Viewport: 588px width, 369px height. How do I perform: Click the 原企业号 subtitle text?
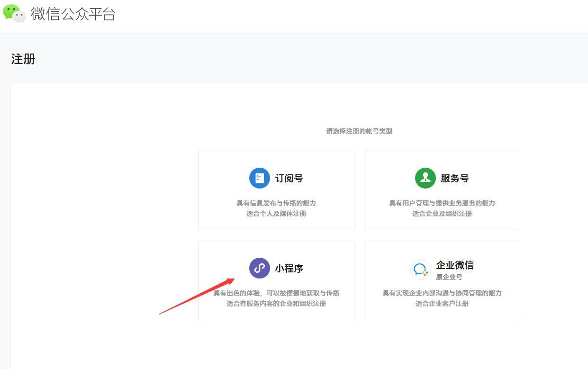pos(449,277)
